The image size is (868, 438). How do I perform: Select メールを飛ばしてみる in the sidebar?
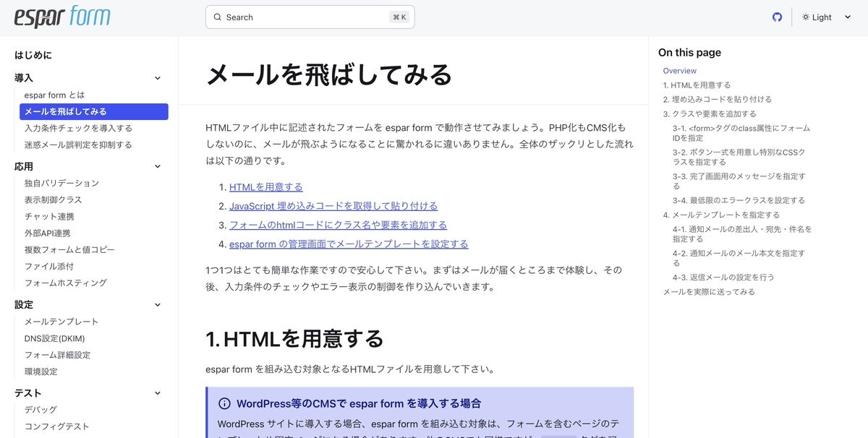click(x=94, y=111)
